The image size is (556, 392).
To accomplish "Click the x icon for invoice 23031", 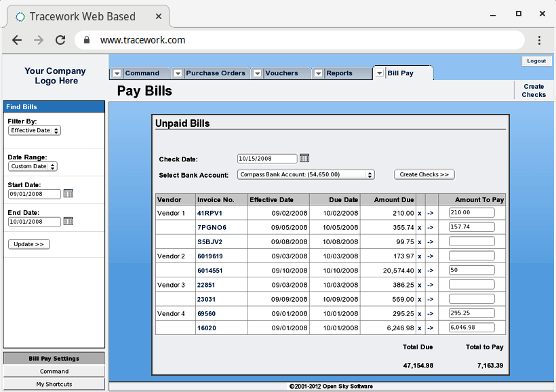I will (419, 299).
